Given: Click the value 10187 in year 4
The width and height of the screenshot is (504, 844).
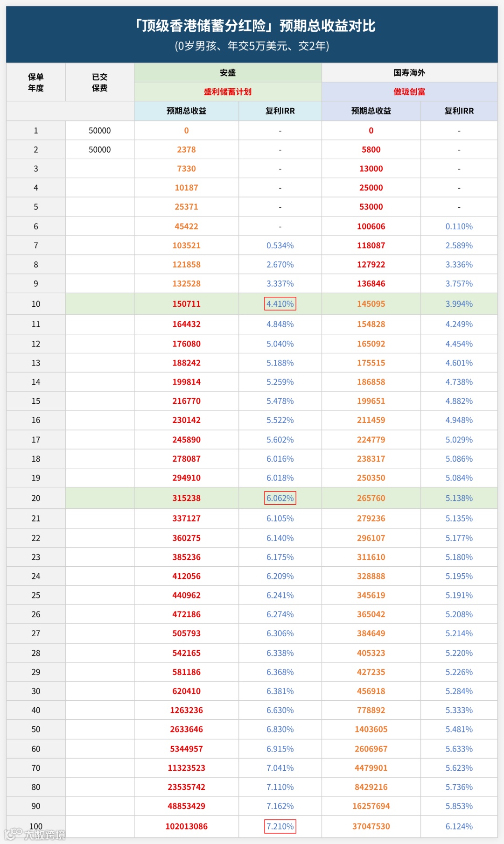Looking at the screenshot, I should tap(186, 188).
